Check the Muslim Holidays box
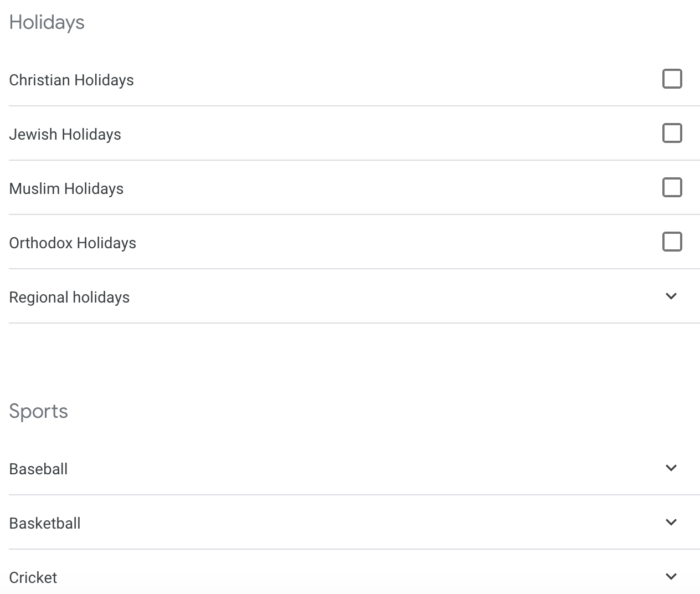This screenshot has width=700, height=594. 672,187
